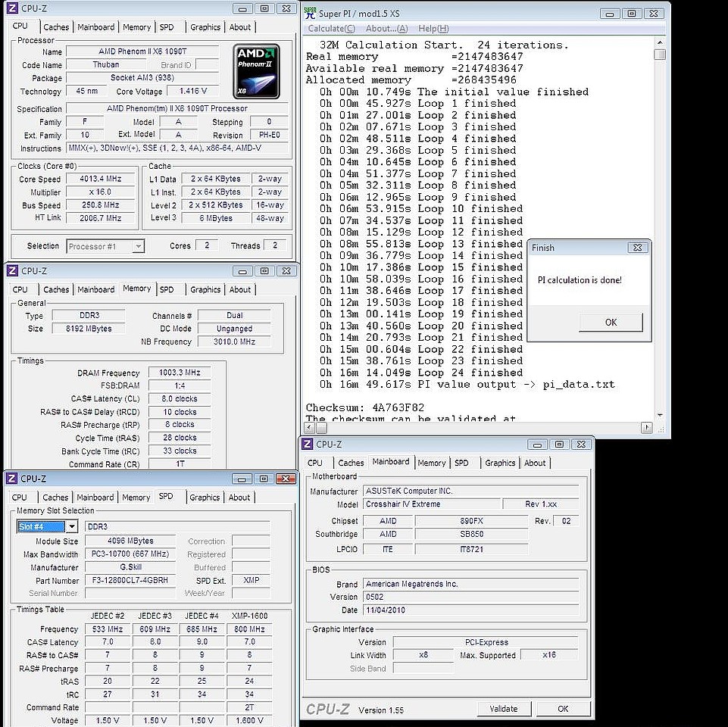Click the memory size value 8192 MBytes
Viewport: 728px width, 727px height.
(89, 328)
